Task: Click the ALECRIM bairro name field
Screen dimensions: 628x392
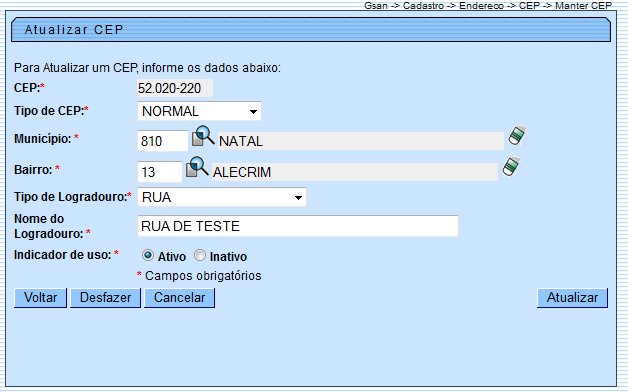Action: [x=355, y=172]
